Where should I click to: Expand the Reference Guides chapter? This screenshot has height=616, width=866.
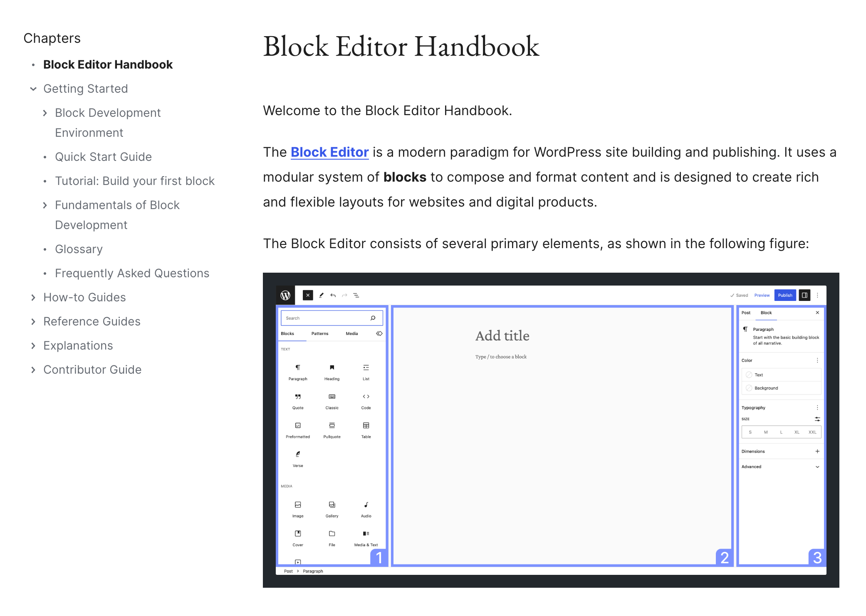tap(33, 322)
